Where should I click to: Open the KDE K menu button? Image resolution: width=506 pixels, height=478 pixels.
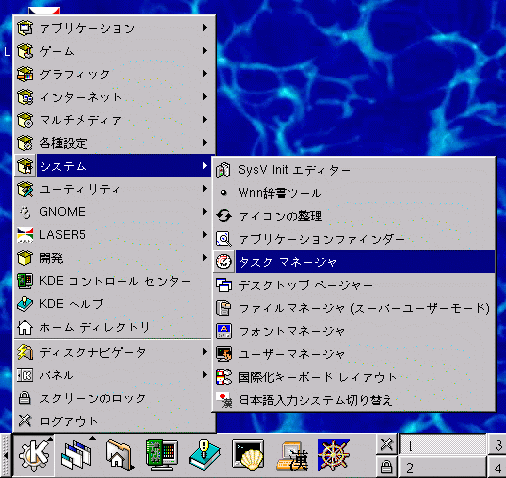33,455
